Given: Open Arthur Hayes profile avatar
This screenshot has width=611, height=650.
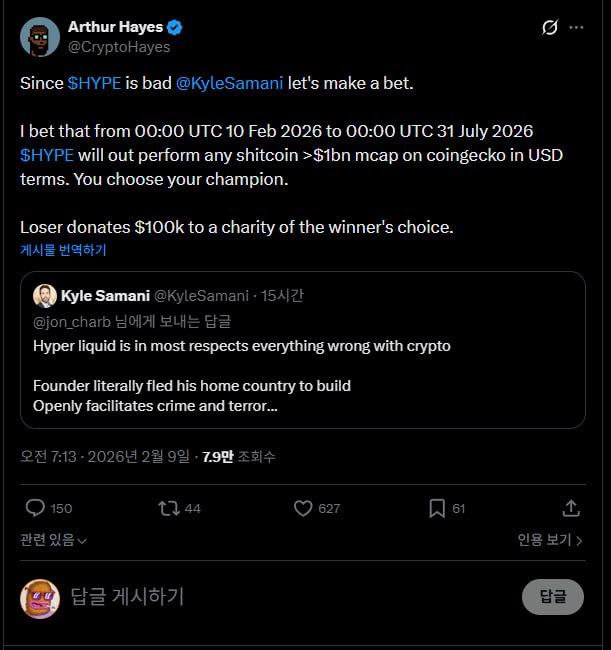Looking at the screenshot, I should click(x=39, y=37).
